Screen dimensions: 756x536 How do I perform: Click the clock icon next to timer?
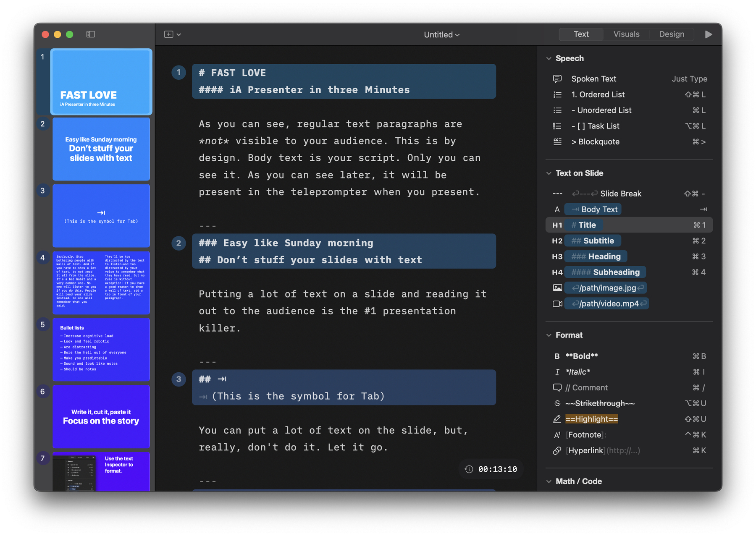click(x=469, y=469)
